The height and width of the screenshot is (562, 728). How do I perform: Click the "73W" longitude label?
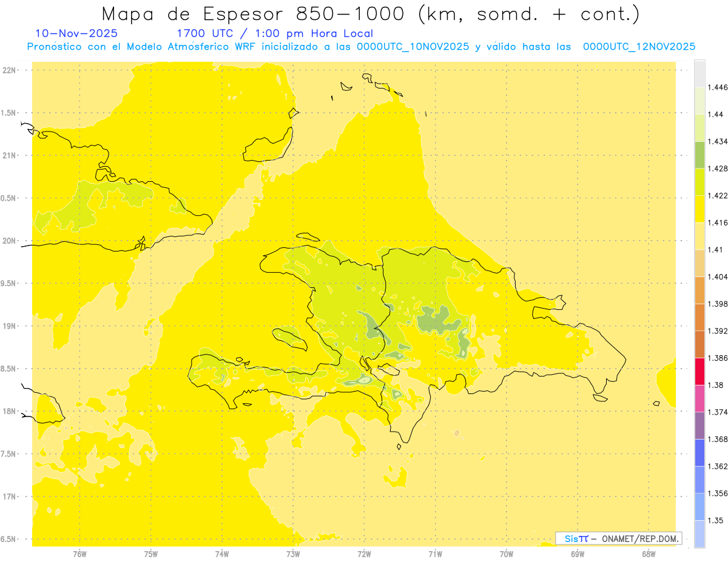tap(292, 554)
